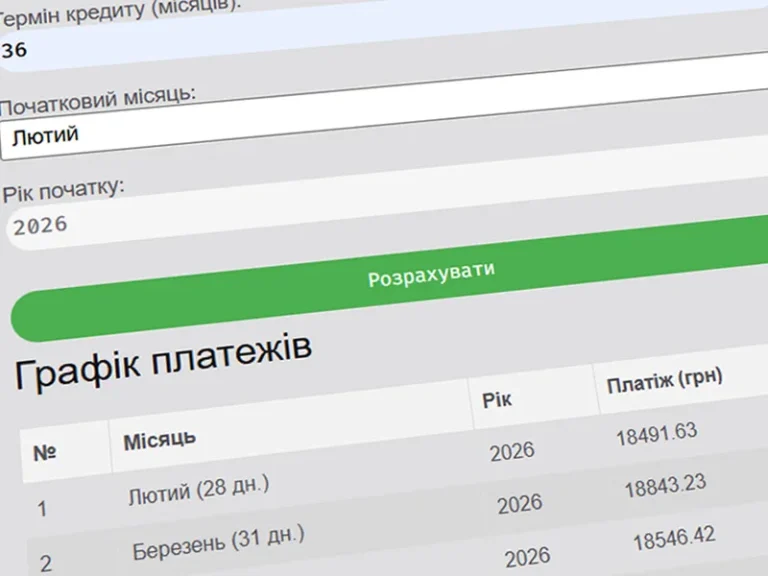Click the green Розрахувати button

tap(389, 277)
